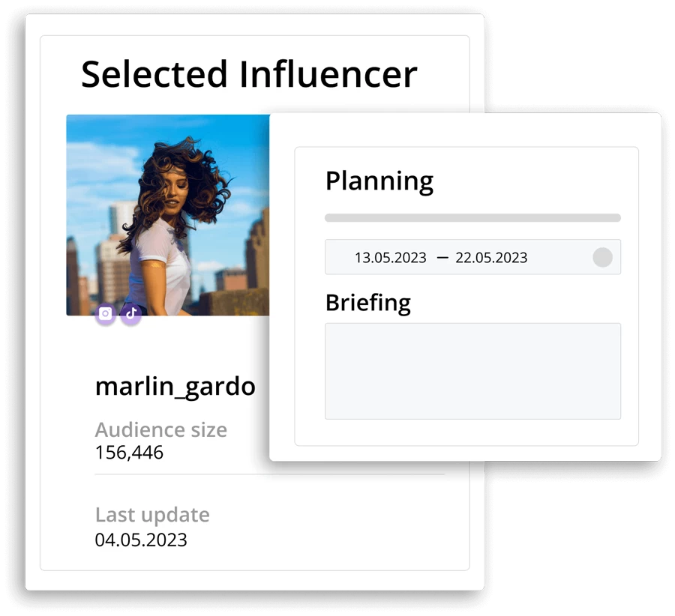This screenshot has height=616, width=675.
Task: Click the dash between the two dates
Action: (442, 258)
